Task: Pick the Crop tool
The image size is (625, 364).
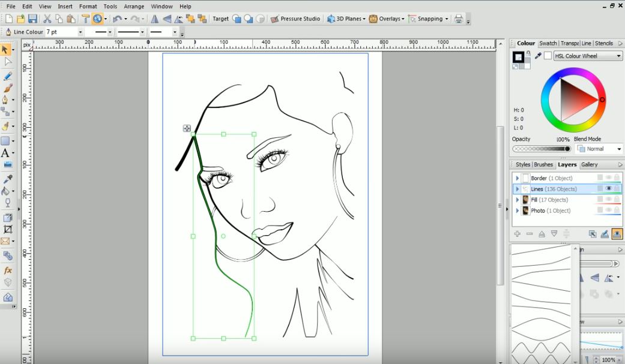Action: pyautogui.click(x=8, y=229)
